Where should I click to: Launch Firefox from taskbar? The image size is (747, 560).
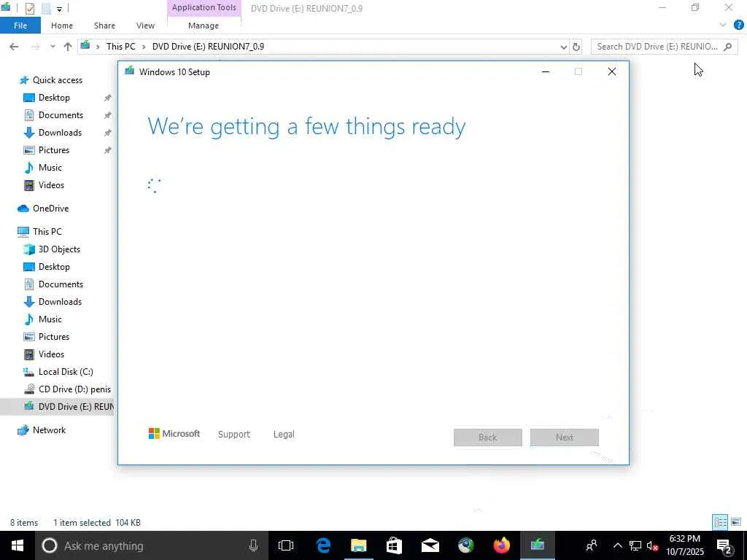(502, 545)
